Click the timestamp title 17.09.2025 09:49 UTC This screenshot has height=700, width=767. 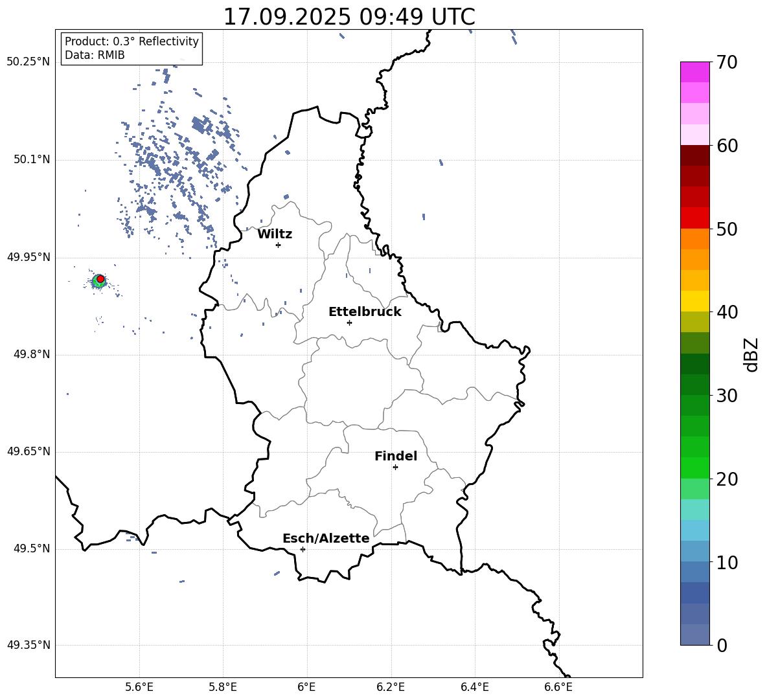click(349, 17)
